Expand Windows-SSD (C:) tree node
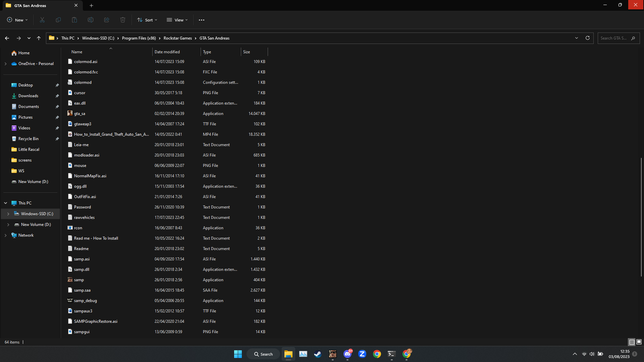Viewport: 644px width, 362px height. [x=8, y=214]
